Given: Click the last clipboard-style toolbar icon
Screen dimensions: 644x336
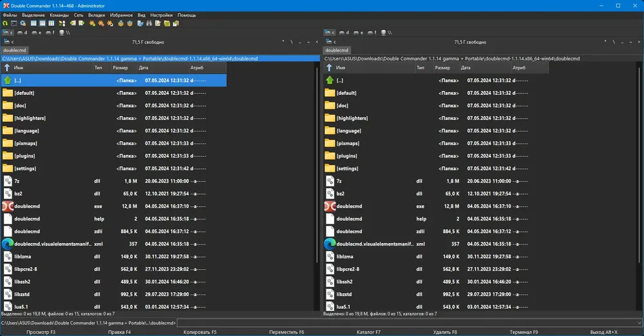Looking at the screenshot, I should [x=176, y=23].
